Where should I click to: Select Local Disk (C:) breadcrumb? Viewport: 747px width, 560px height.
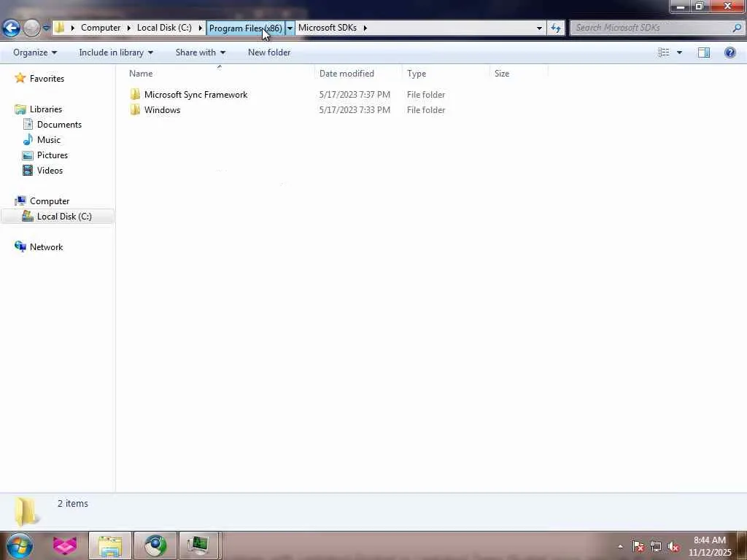164,28
